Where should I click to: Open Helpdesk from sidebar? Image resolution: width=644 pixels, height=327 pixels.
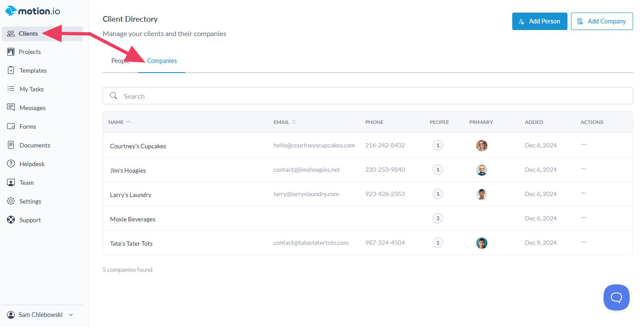[x=32, y=164]
